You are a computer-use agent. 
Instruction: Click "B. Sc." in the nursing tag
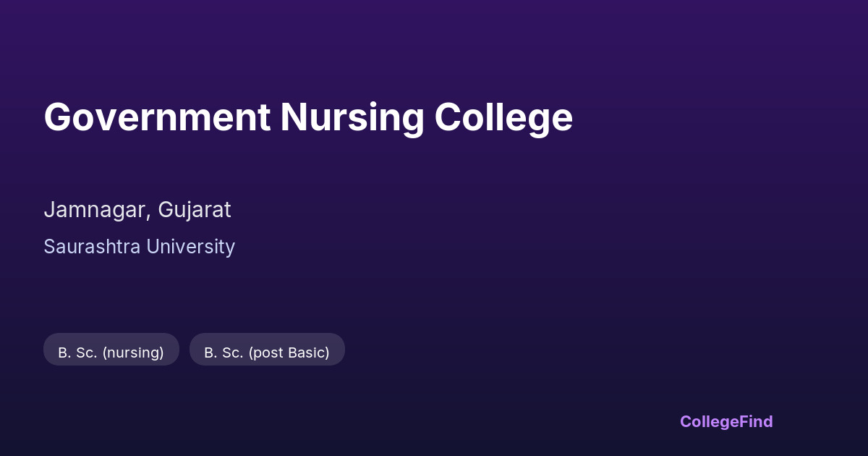[77, 352]
